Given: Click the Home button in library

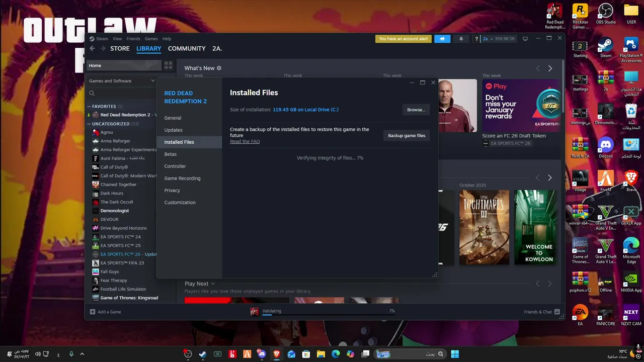Looking at the screenshot, I should click(124, 65).
